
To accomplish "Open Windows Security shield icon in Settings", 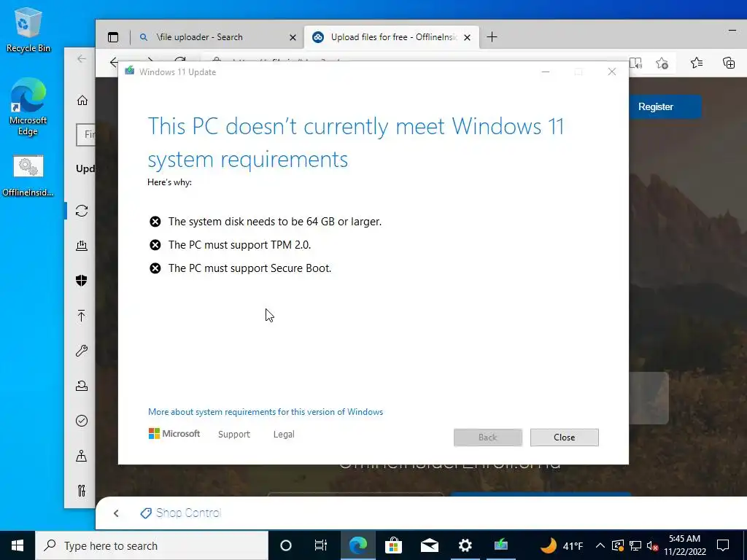I will [x=82, y=281].
